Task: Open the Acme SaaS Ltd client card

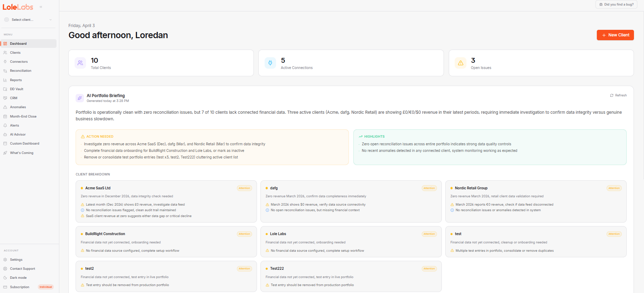Action: [166, 201]
